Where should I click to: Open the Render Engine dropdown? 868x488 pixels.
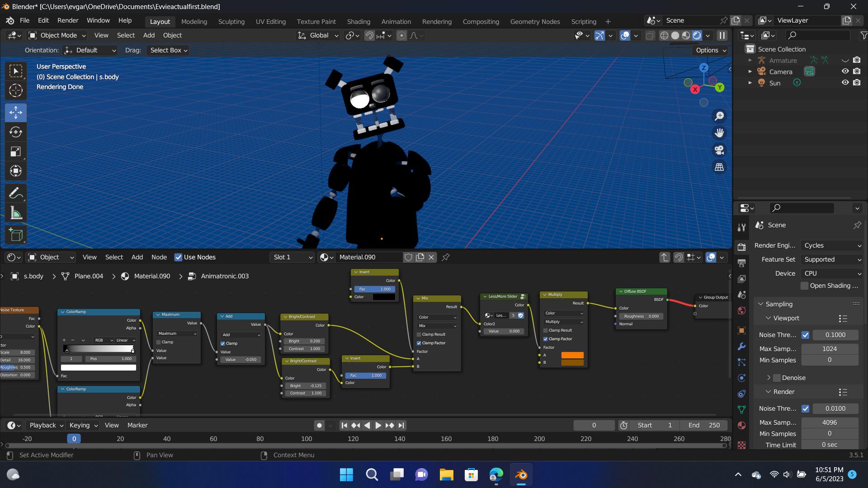[x=830, y=245]
